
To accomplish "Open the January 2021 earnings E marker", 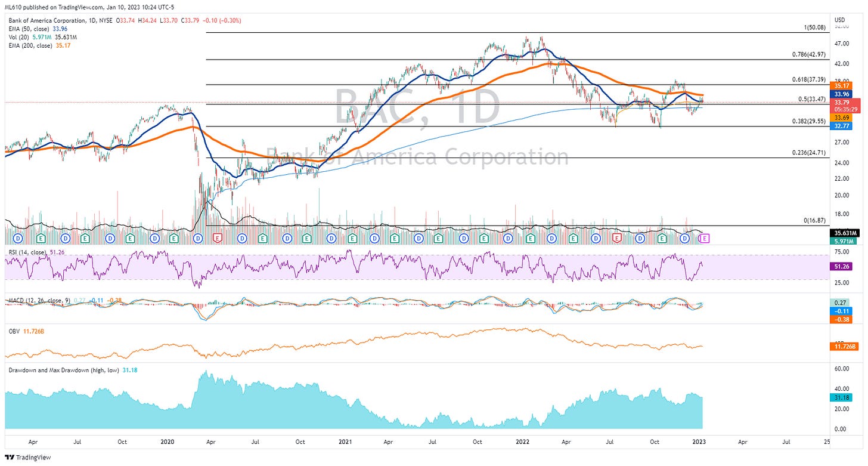I will point(352,238).
